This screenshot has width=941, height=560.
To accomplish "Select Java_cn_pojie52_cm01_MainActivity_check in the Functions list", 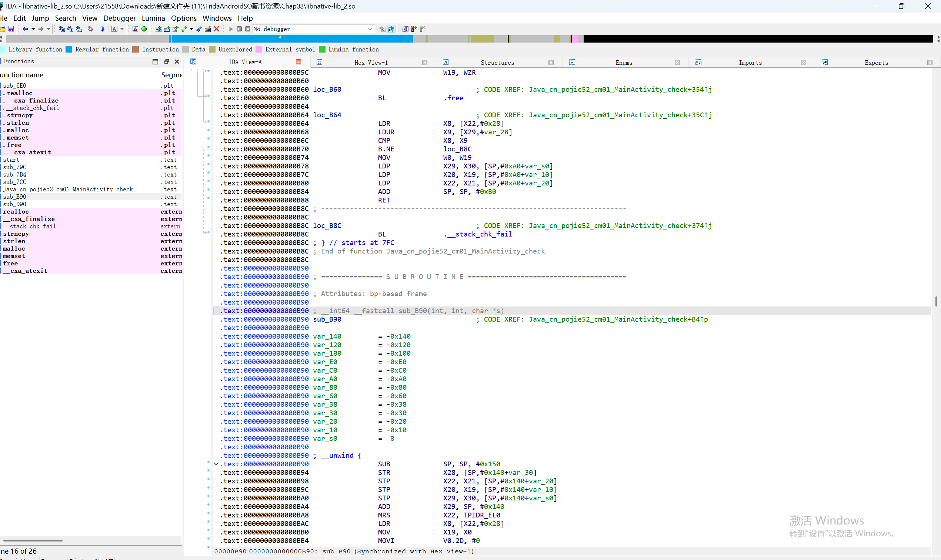I will tap(68, 190).
